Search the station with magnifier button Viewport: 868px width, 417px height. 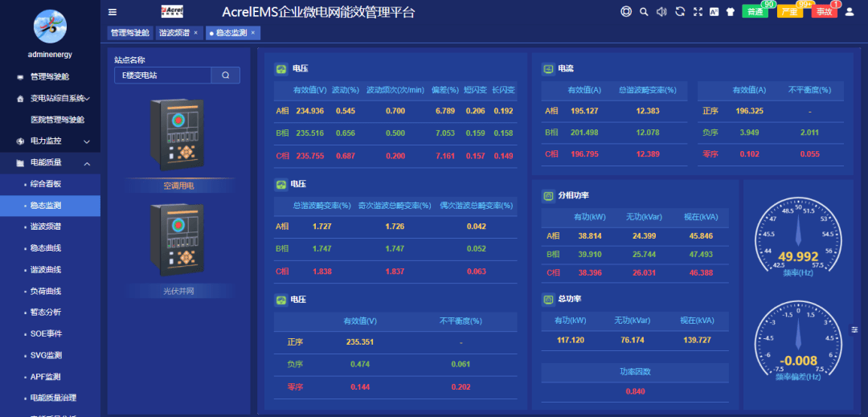pos(225,76)
